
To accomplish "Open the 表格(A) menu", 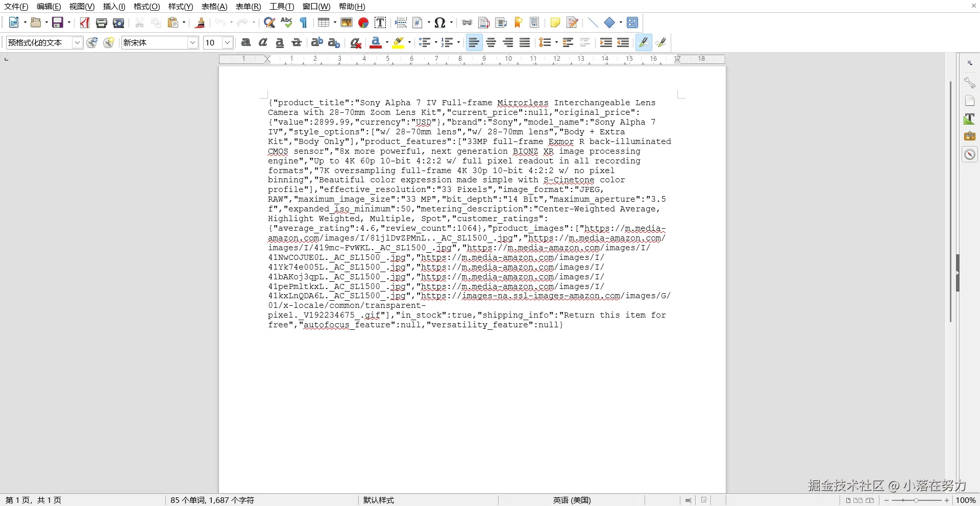I will tap(214, 7).
